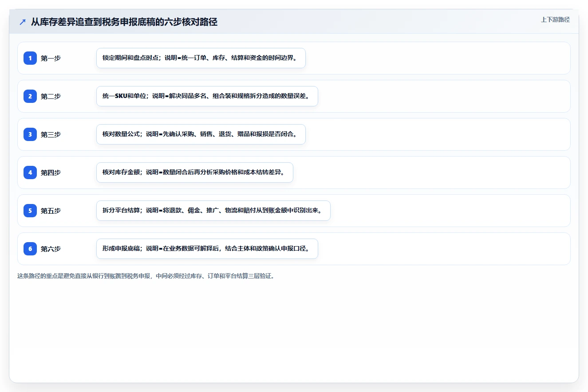Click the 第一步 label
The image size is (588, 392).
(x=51, y=58)
